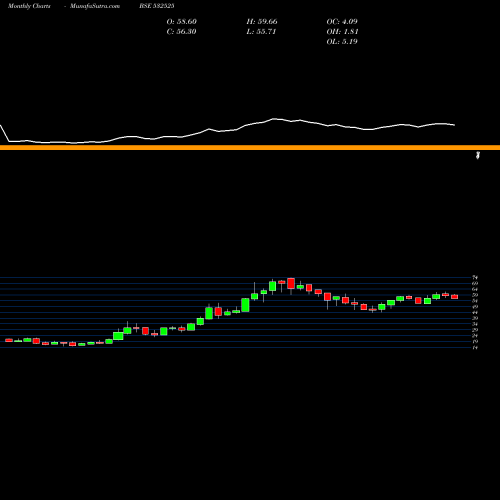The height and width of the screenshot is (500, 500).
Task: Click the 'Monthly Charts' title text
Action: pos(29,6)
